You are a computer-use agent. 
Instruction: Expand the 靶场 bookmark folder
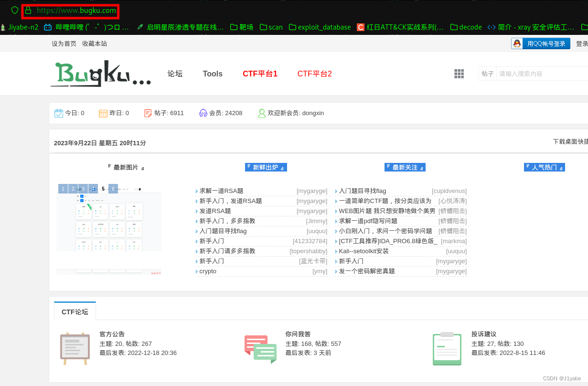pyautogui.click(x=242, y=27)
